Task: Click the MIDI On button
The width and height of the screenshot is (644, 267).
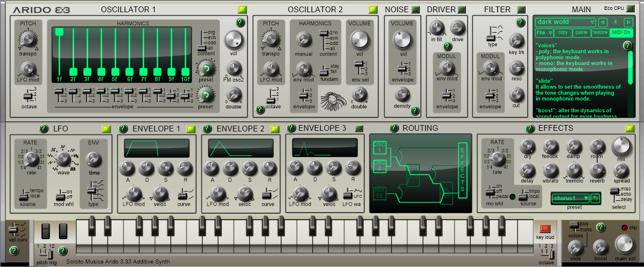Action: [x=621, y=33]
